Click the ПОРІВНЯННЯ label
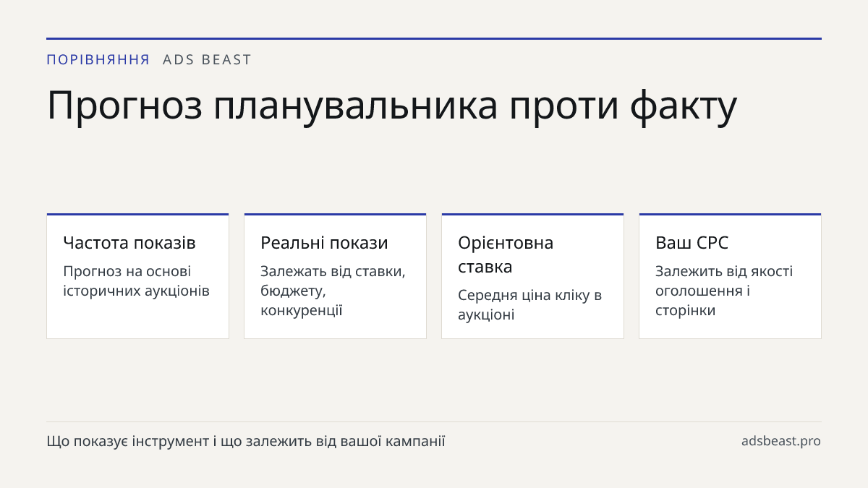The width and height of the screenshot is (868, 488). pyautogui.click(x=98, y=60)
